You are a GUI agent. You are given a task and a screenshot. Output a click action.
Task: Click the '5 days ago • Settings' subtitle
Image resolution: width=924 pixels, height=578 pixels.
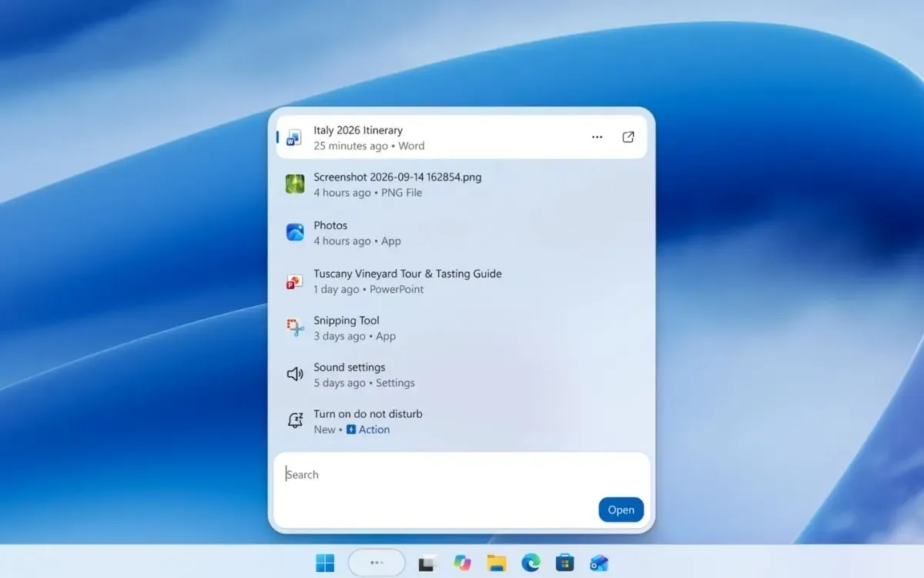[364, 383]
